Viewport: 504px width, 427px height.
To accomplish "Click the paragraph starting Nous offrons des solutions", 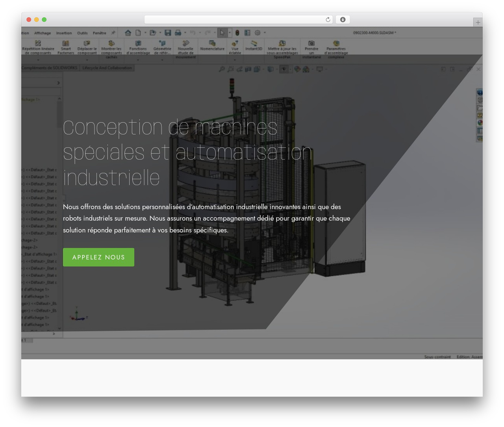I will coord(207,218).
